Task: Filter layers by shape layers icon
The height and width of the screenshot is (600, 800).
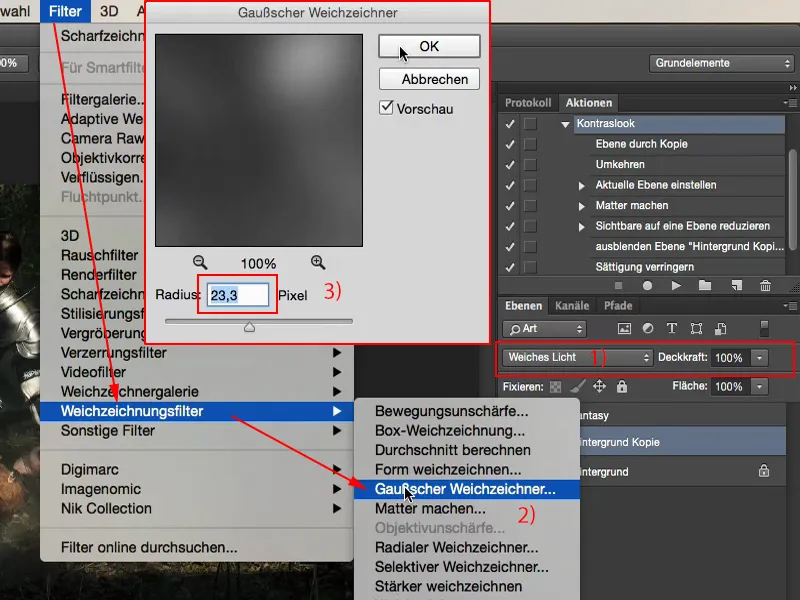Action: [x=696, y=329]
